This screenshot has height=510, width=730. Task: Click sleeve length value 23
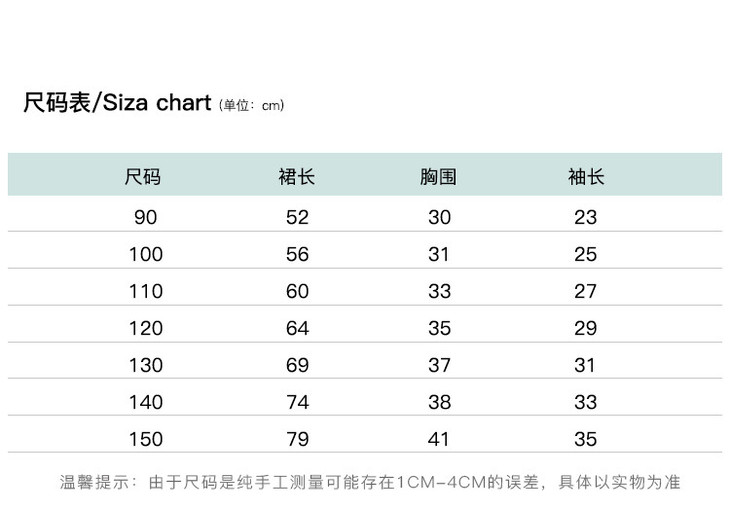[x=586, y=217]
